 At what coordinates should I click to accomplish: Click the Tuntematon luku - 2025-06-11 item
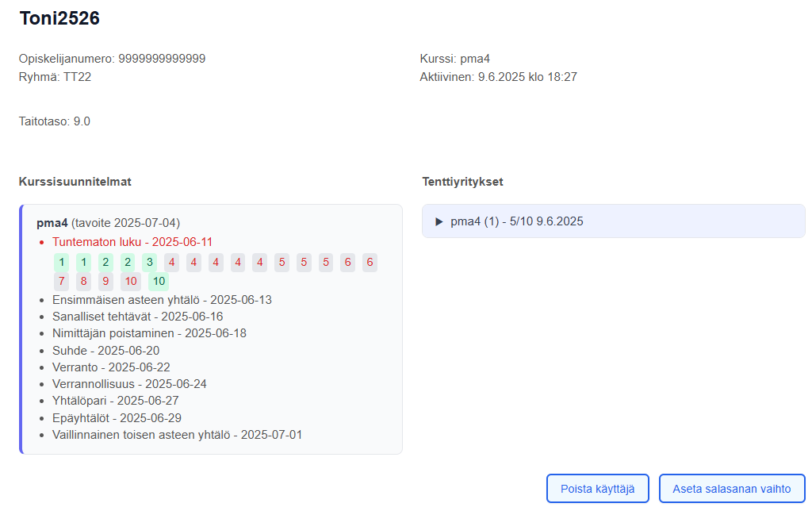pos(132,242)
